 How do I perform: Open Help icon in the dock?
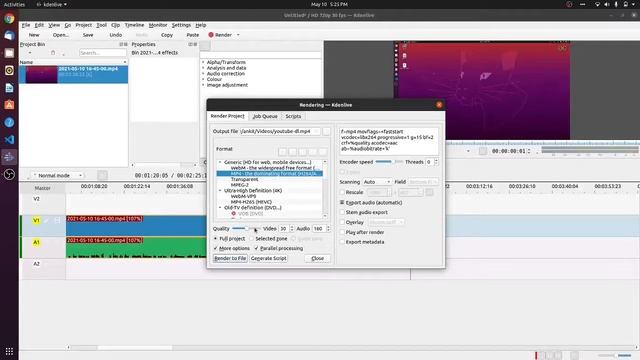(9, 122)
